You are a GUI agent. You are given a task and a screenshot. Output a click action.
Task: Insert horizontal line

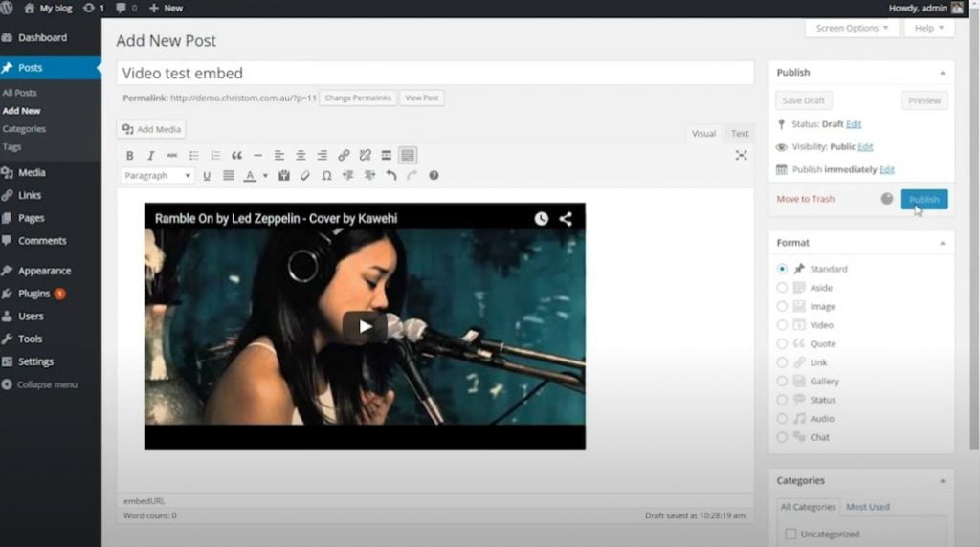[257, 156]
